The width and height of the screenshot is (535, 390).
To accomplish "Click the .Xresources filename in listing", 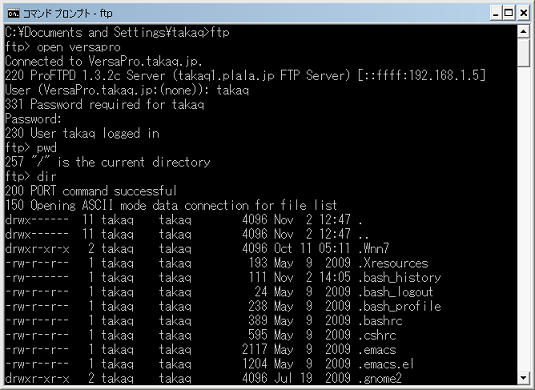I will point(393,263).
